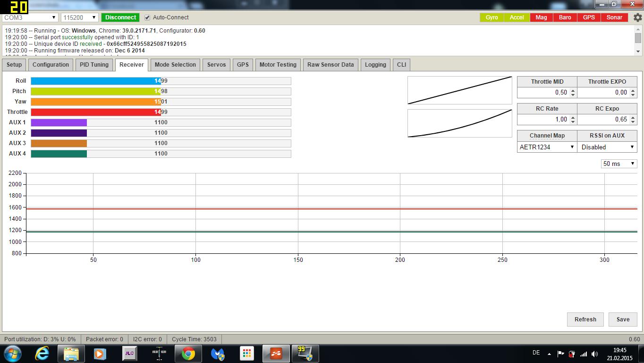This screenshot has height=363, width=644.
Task: Click the Throttle channel red bar
Action: [95, 112]
